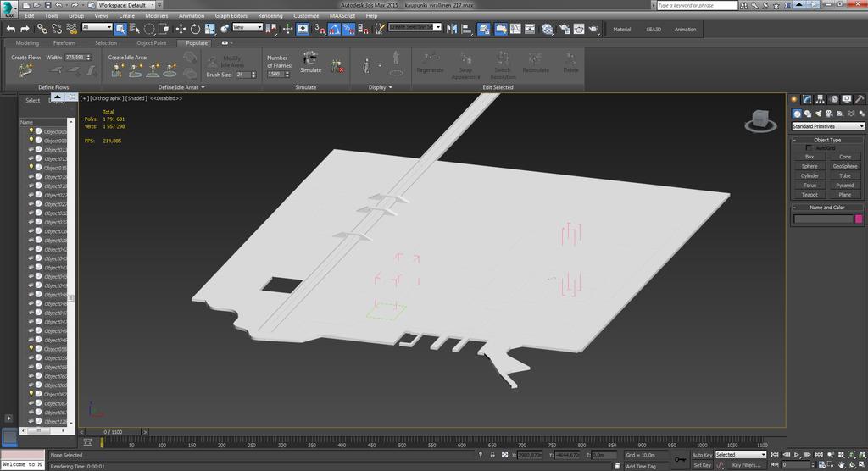
Task: Click the ViewCube in the viewport
Action: click(760, 120)
